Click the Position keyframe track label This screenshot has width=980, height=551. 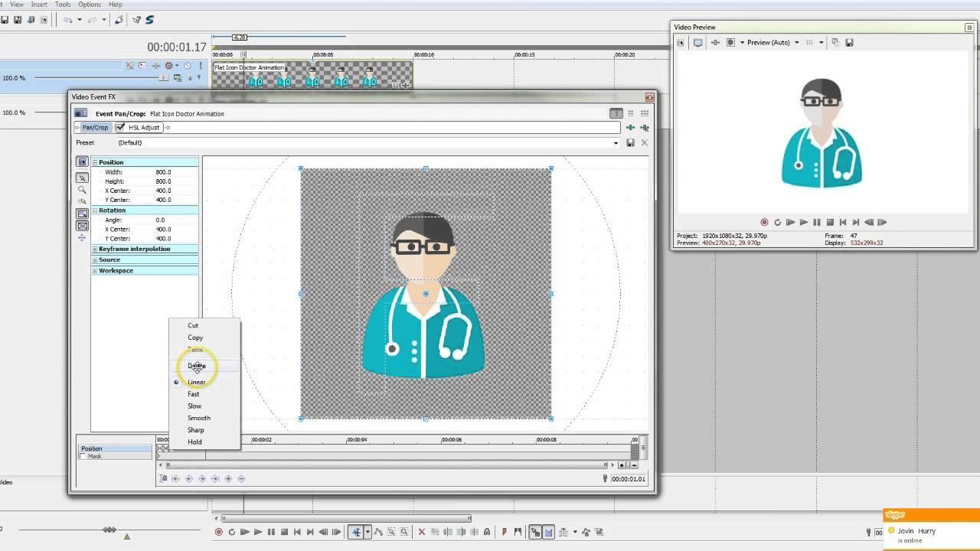(x=115, y=448)
